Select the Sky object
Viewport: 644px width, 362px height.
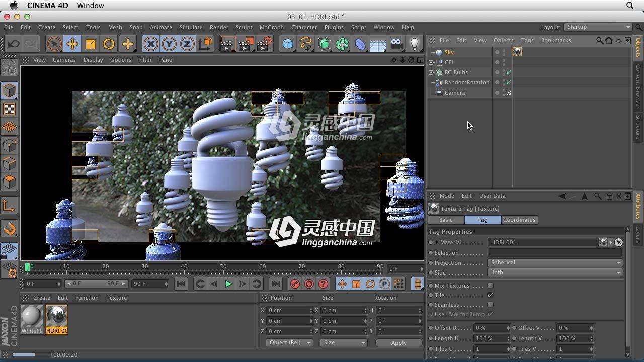pyautogui.click(x=449, y=52)
